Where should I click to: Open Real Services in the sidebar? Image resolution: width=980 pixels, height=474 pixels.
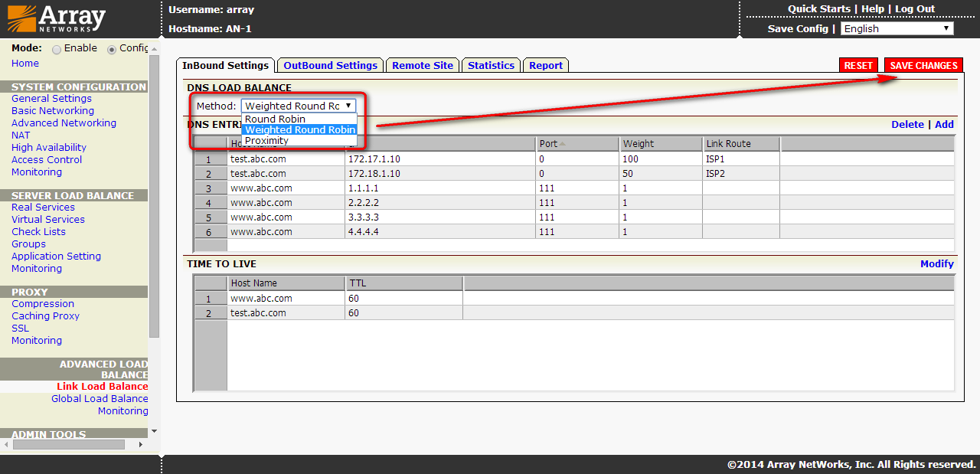[x=43, y=207]
